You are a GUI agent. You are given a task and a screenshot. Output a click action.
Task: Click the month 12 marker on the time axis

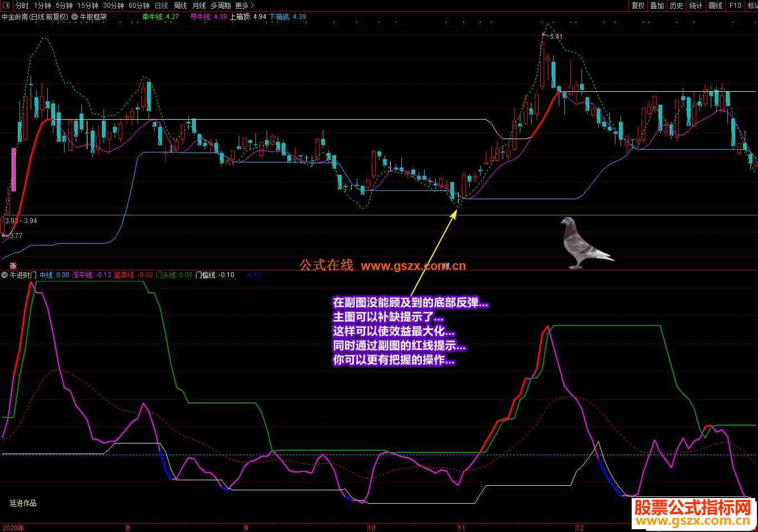[580, 528]
